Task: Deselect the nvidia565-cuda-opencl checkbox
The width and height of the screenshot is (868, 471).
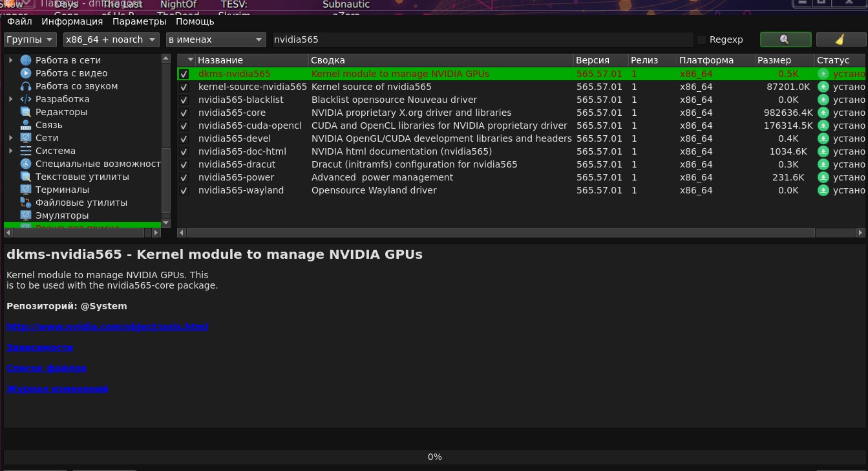Action: (184, 126)
